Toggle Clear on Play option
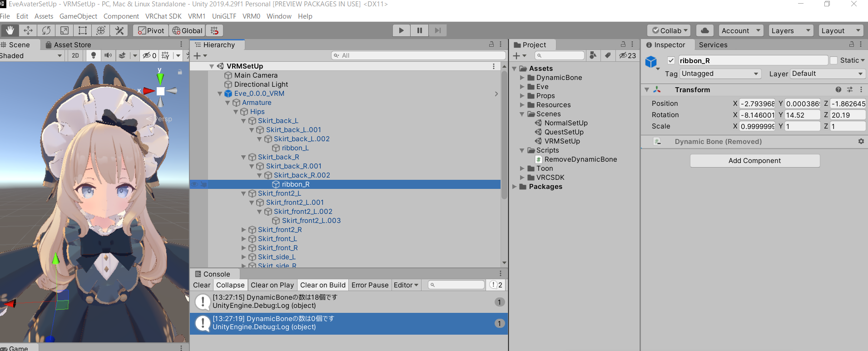Viewport: 868px width, 351px height. (x=272, y=285)
